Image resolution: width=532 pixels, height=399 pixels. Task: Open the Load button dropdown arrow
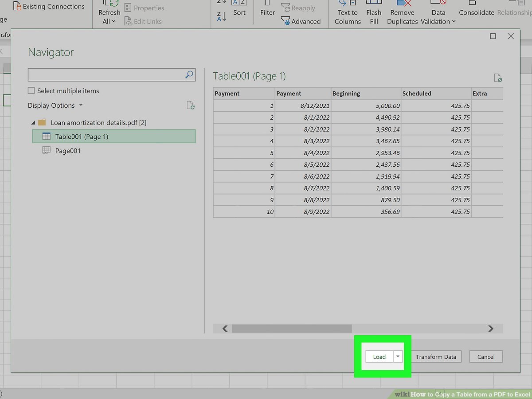tap(398, 356)
